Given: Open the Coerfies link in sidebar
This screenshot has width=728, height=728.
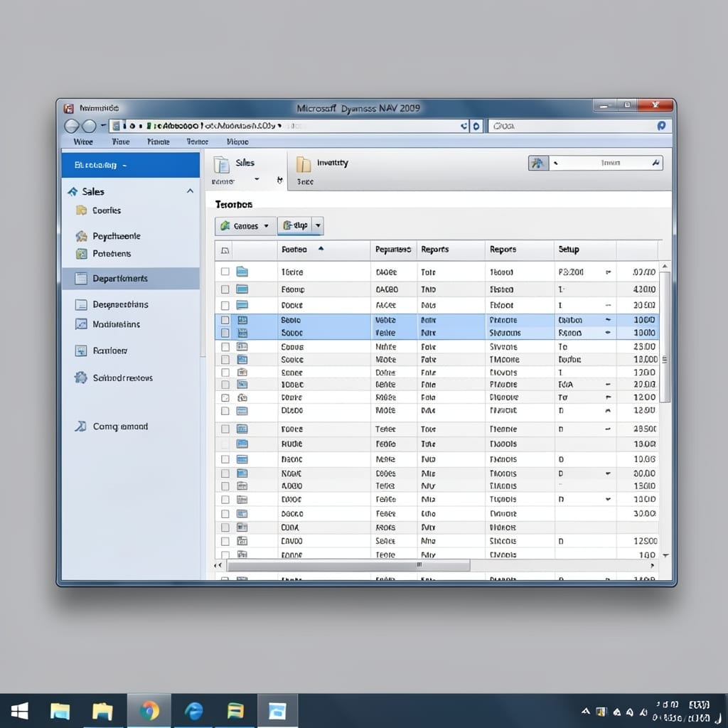Looking at the screenshot, I should tap(107, 210).
